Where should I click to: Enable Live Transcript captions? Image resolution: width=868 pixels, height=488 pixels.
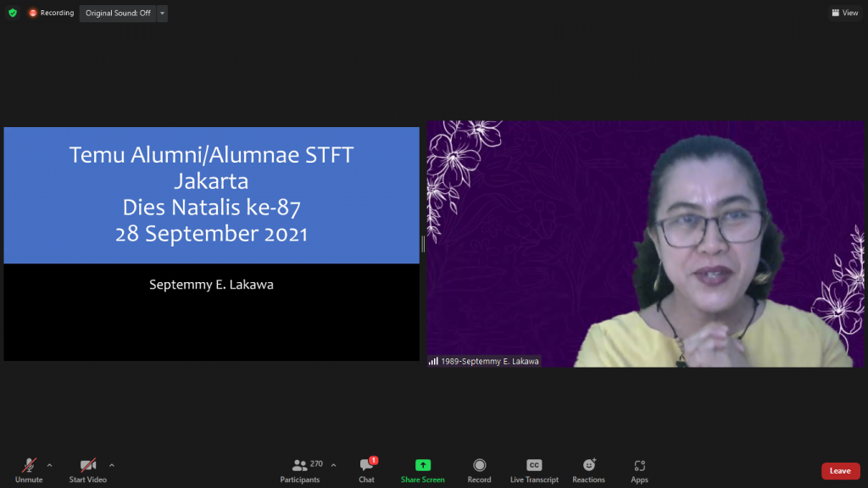point(534,471)
